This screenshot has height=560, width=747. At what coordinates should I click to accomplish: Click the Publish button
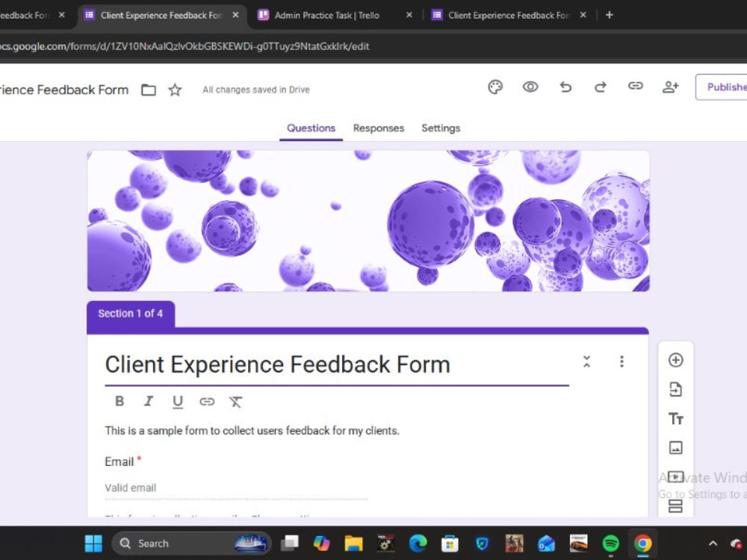(x=722, y=87)
